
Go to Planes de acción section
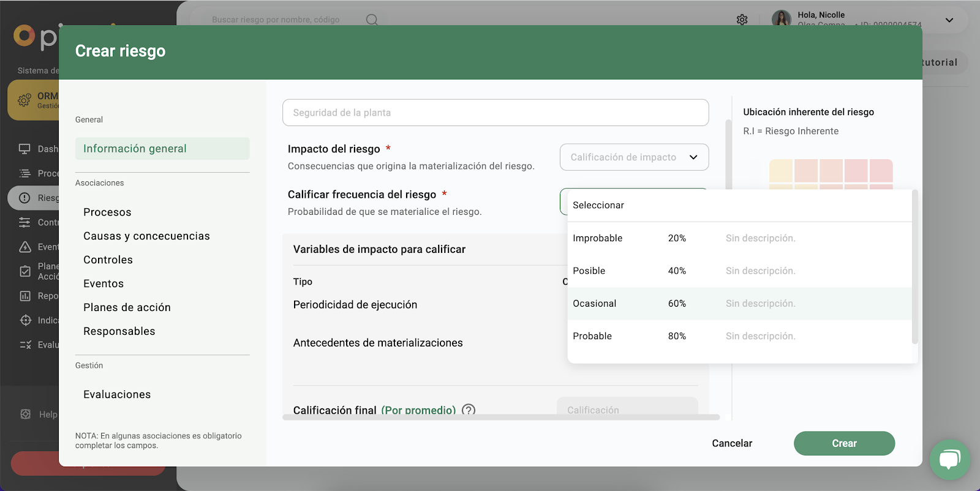pos(127,307)
